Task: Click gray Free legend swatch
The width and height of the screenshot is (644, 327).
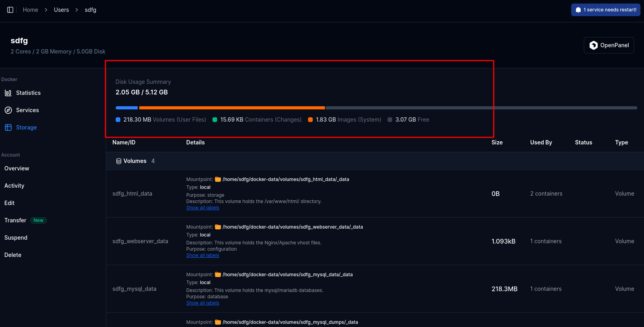Action: (x=390, y=120)
